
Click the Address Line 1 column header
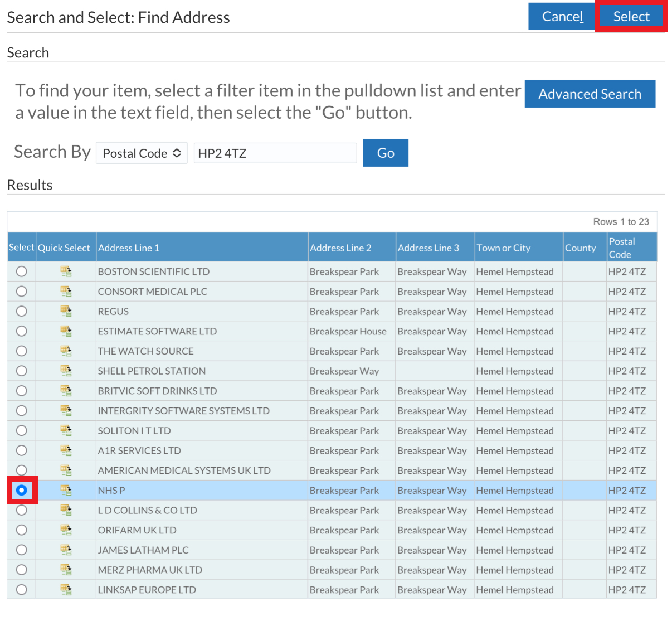[129, 248]
